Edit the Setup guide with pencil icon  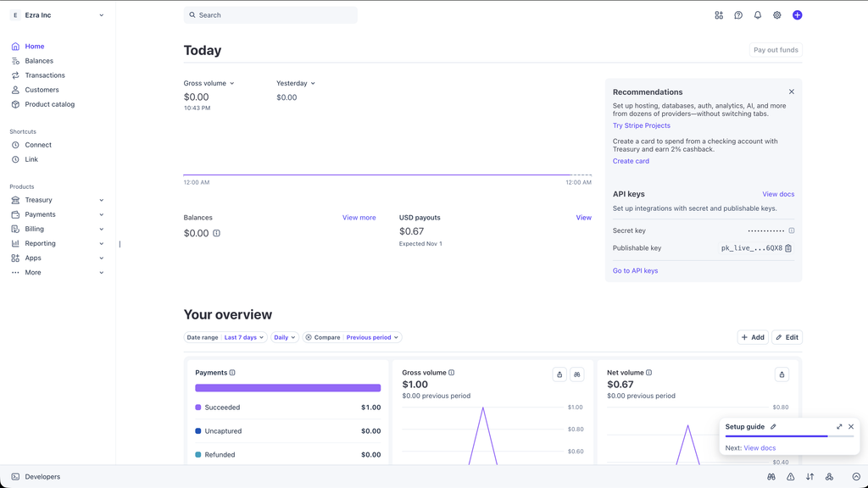click(x=773, y=427)
